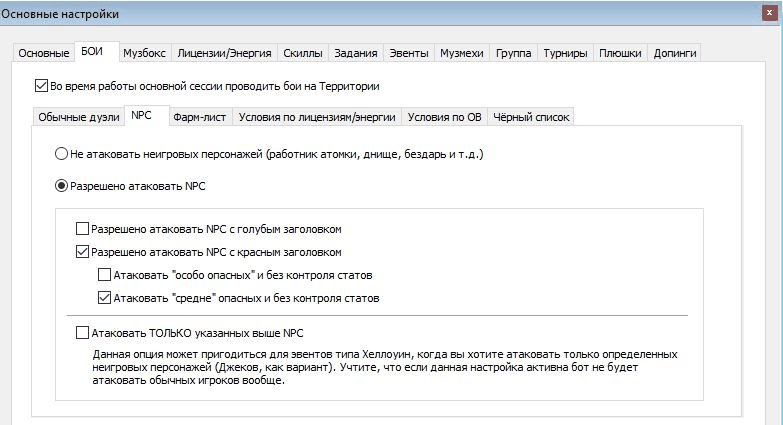Open the Допинги tab
This screenshot has width=783, height=425.
click(675, 53)
